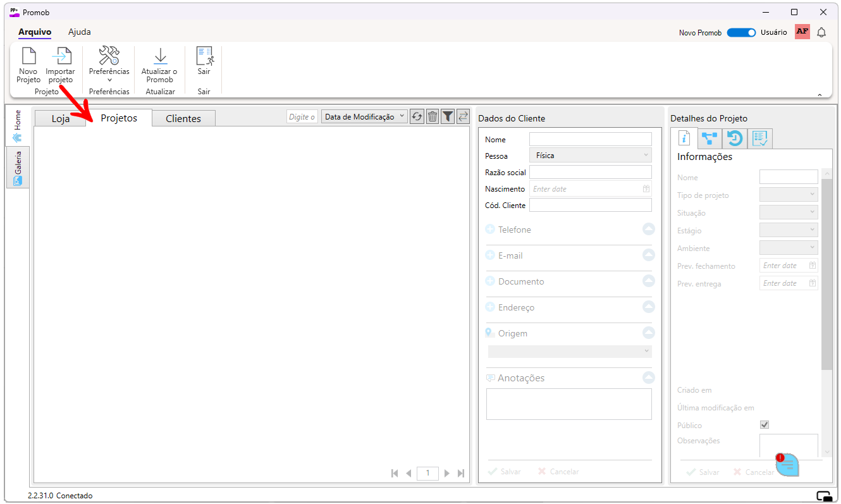Click the Importar projeto icon
Viewport: 841px width, 504px height.
(x=61, y=56)
